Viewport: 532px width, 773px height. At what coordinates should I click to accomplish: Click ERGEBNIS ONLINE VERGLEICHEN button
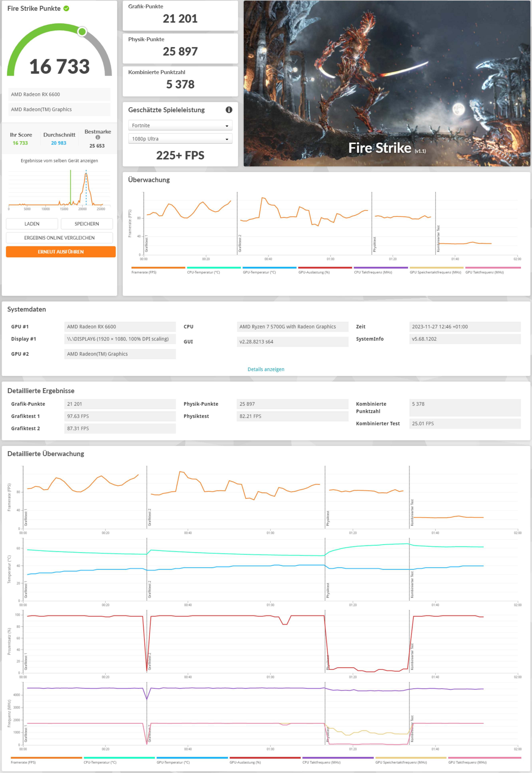[x=59, y=238]
